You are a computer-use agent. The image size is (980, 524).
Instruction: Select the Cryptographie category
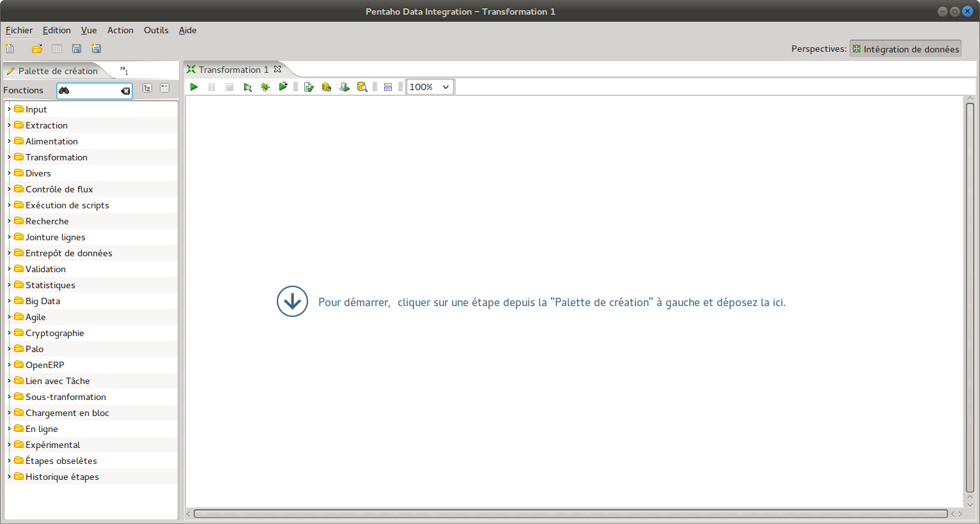54,333
